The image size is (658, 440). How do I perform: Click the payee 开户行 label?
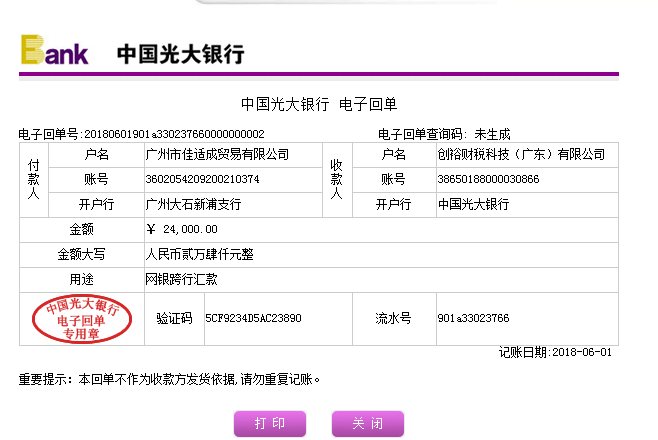point(394,205)
